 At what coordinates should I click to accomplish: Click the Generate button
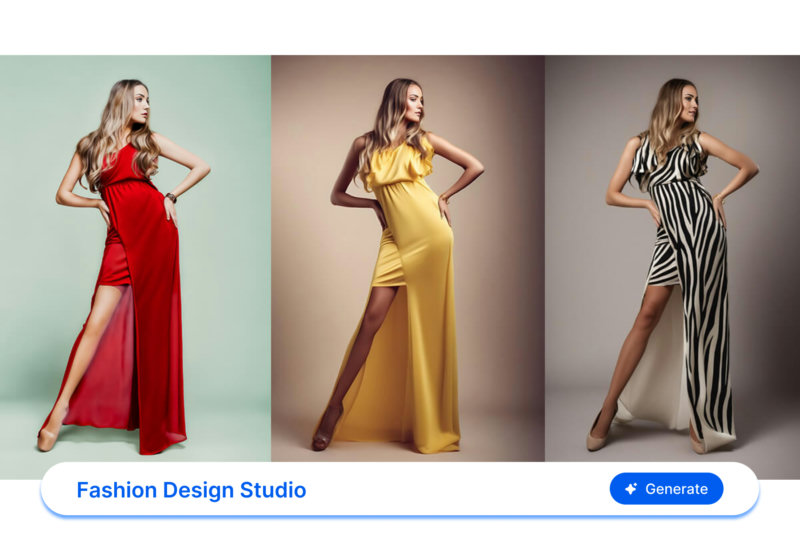[x=666, y=489]
